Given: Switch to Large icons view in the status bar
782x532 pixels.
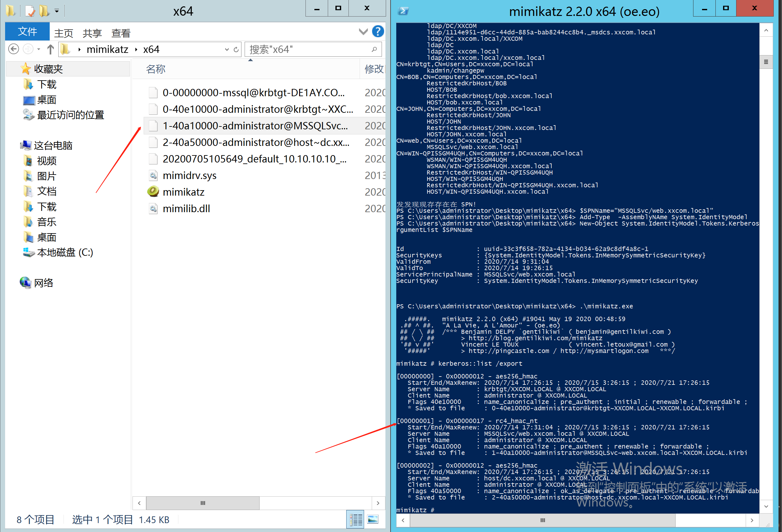Looking at the screenshot, I should [373, 520].
